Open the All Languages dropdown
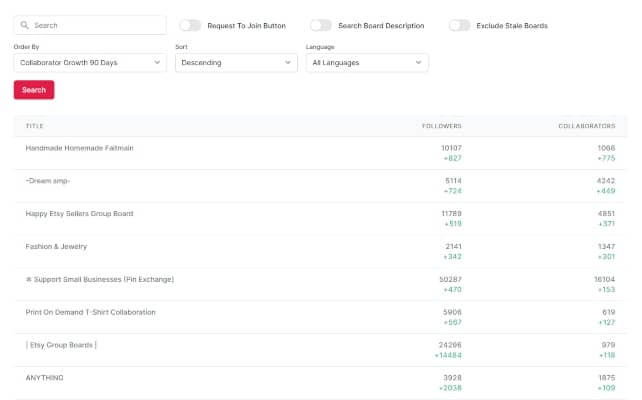 pos(367,63)
